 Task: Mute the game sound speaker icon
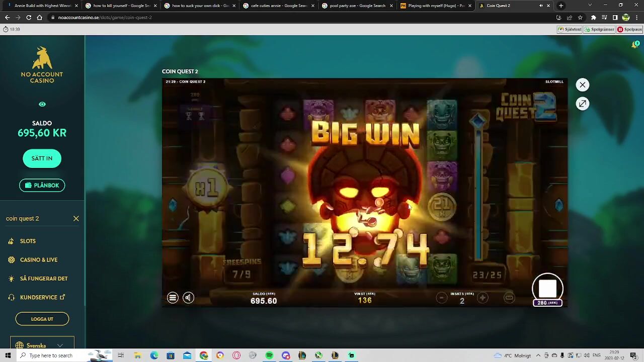188,298
